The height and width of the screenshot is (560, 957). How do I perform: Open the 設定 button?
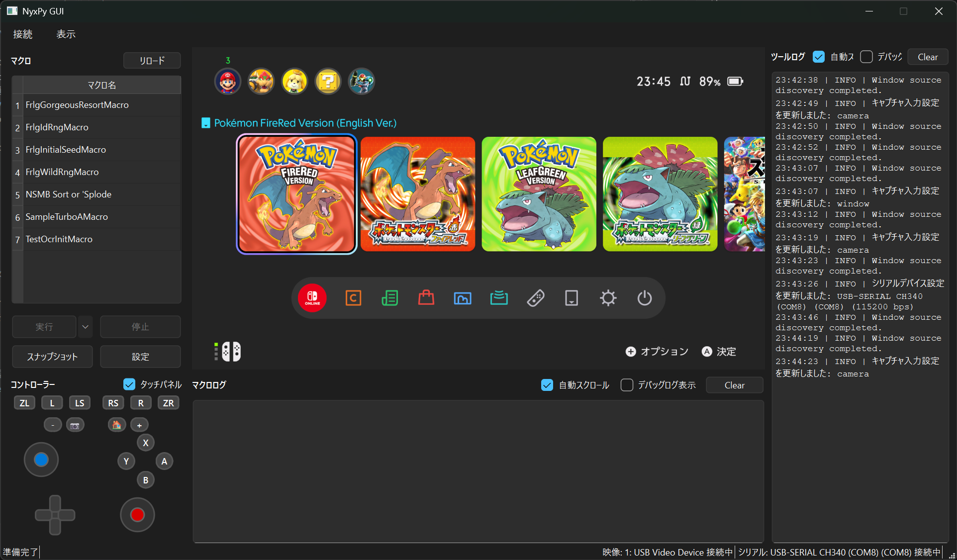[140, 357]
